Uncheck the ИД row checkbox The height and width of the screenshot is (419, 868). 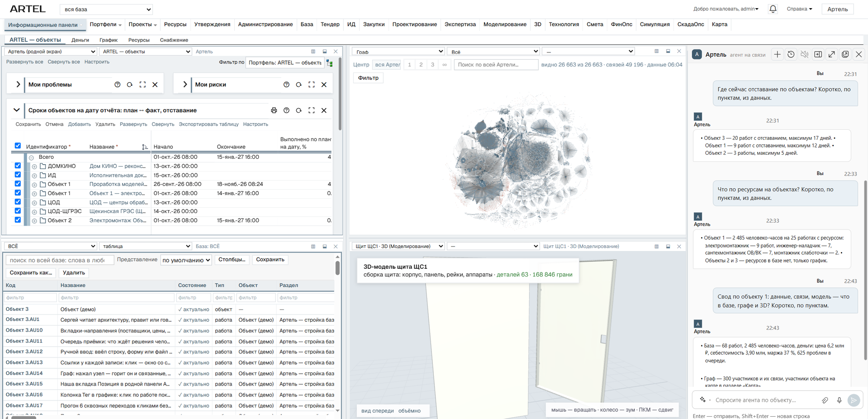(x=18, y=175)
